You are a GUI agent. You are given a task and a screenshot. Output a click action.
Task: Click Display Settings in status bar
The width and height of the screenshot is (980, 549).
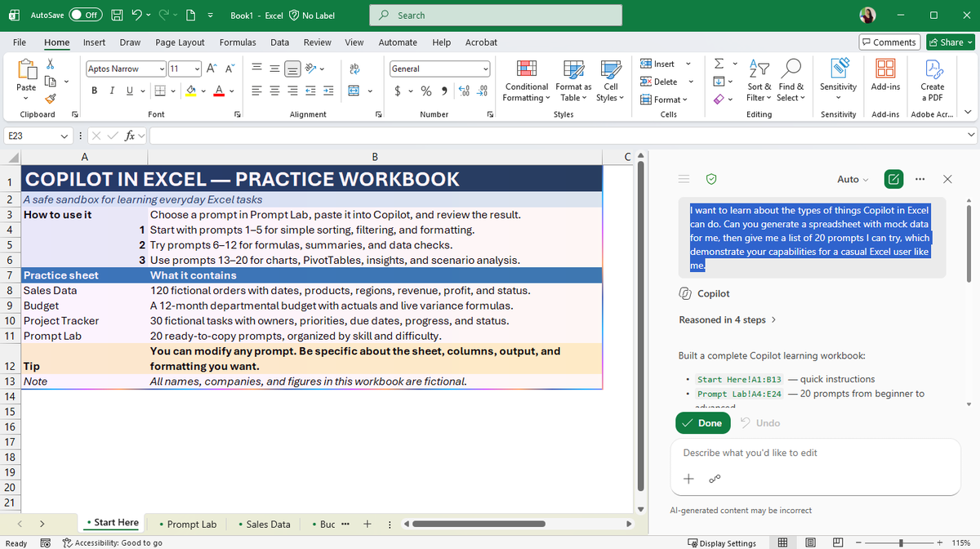pyautogui.click(x=722, y=542)
